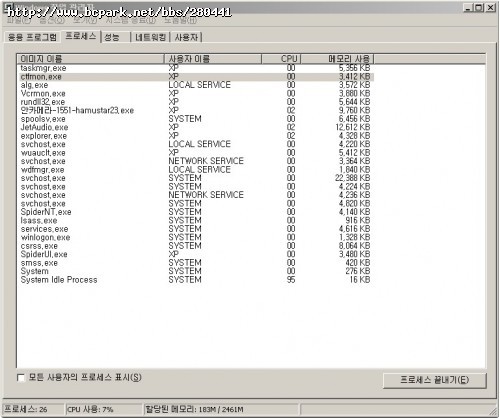Close the task manager window

(x=490, y=8)
